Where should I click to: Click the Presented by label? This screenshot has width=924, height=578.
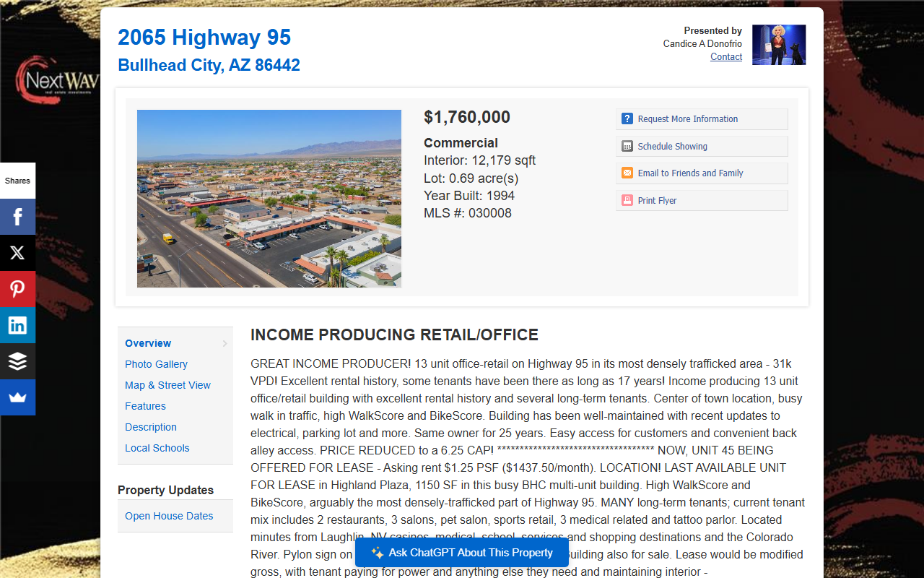coord(713,31)
